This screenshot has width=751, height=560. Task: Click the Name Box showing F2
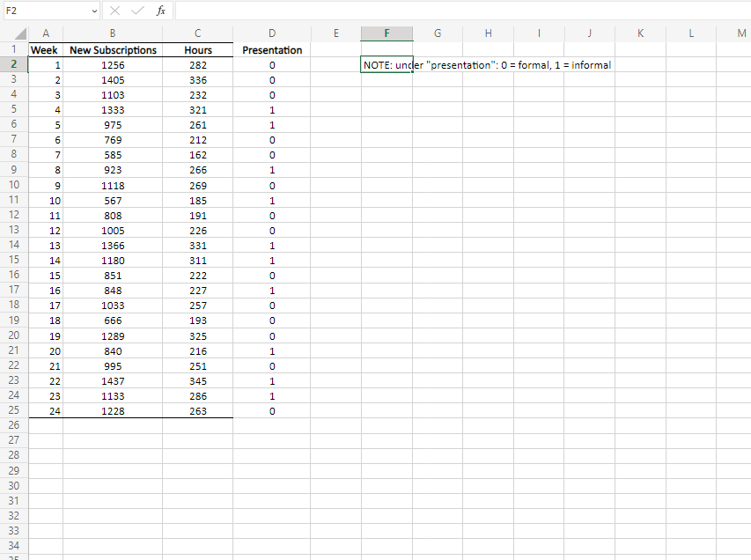click(x=44, y=11)
